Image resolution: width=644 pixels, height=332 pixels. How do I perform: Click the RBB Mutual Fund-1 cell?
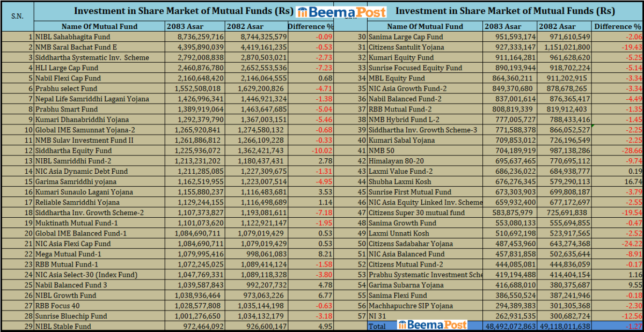click(99, 264)
